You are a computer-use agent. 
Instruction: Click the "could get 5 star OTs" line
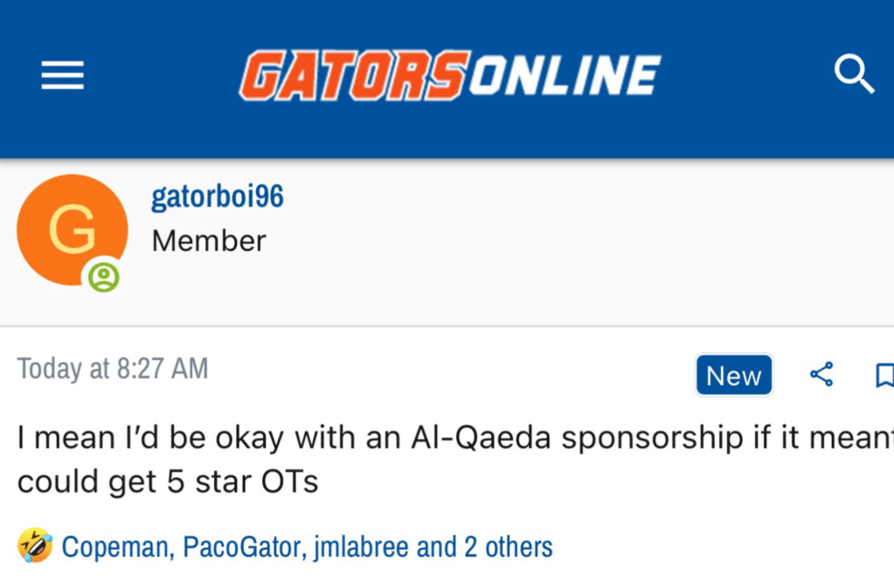pyautogui.click(x=168, y=481)
